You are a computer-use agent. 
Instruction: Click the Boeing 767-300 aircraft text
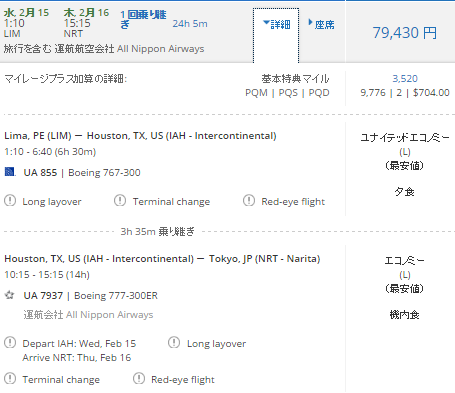(x=104, y=173)
